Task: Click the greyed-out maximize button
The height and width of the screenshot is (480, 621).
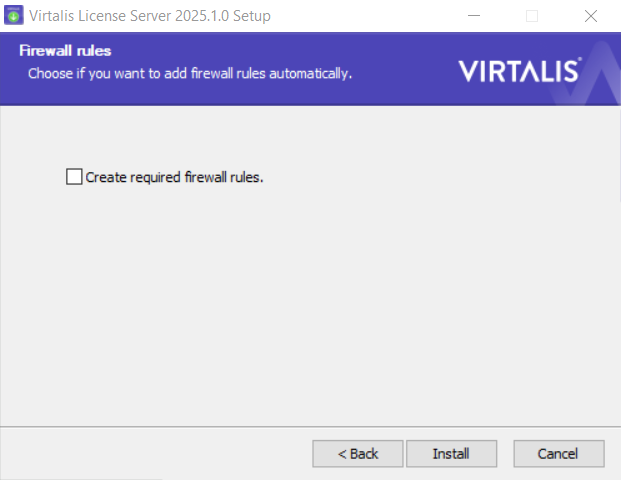Action: pyautogui.click(x=532, y=16)
